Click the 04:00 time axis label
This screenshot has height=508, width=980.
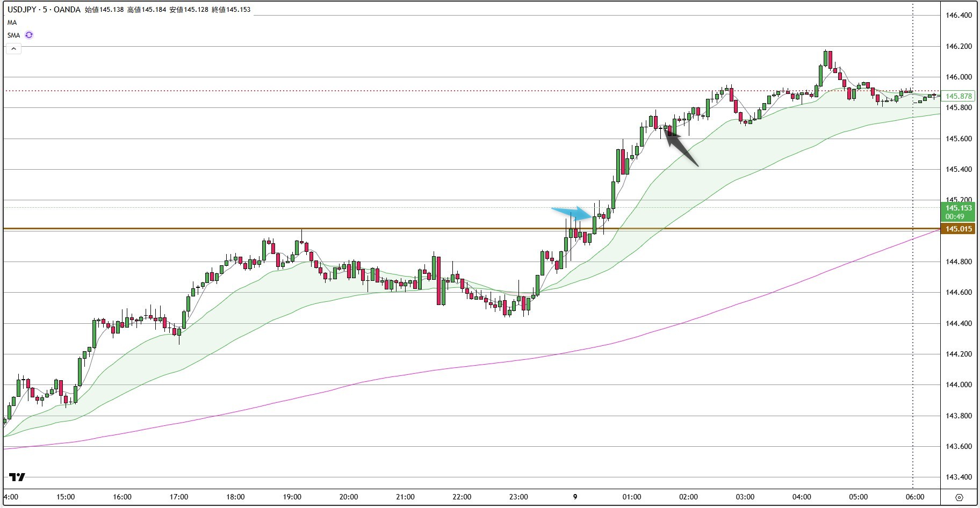pyautogui.click(x=802, y=497)
